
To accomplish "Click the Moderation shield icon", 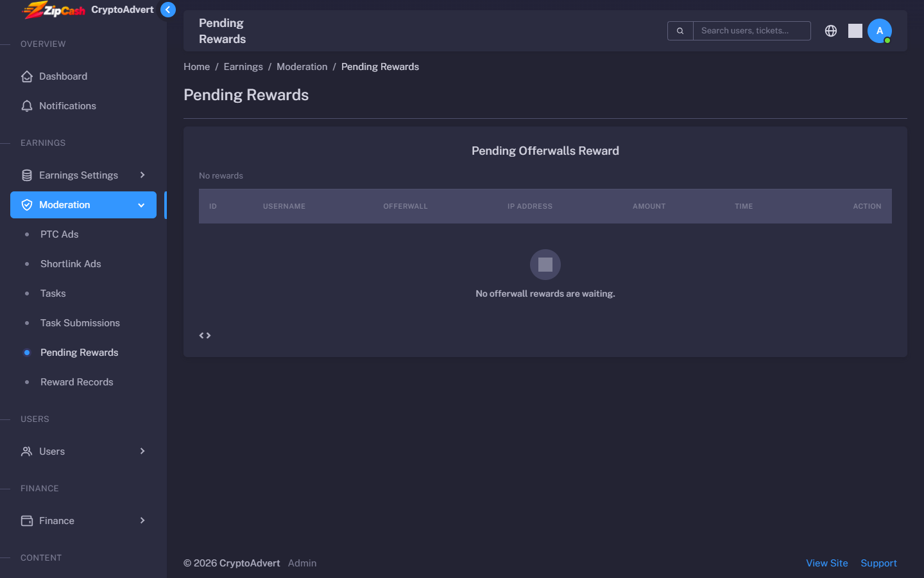I will pyautogui.click(x=27, y=205).
